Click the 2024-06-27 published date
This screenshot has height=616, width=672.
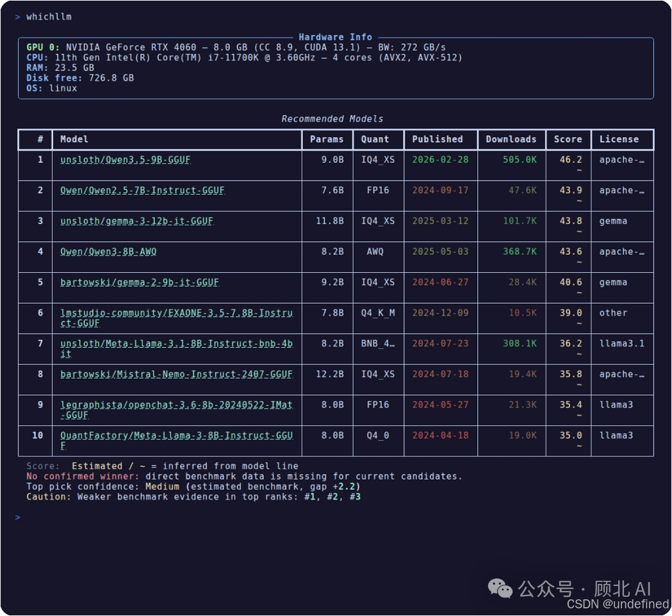(x=441, y=282)
